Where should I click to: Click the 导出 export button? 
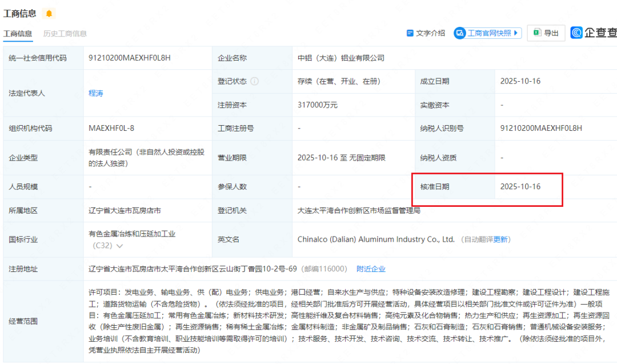point(546,33)
